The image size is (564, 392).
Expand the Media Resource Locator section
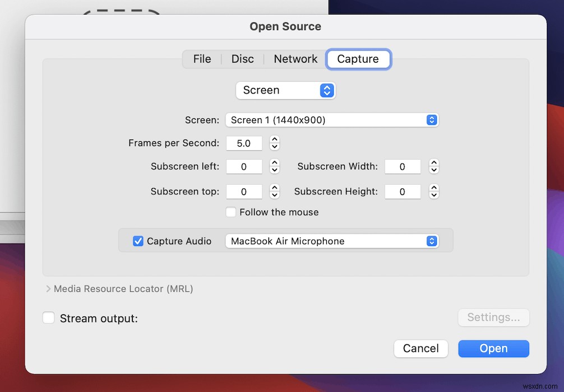49,289
